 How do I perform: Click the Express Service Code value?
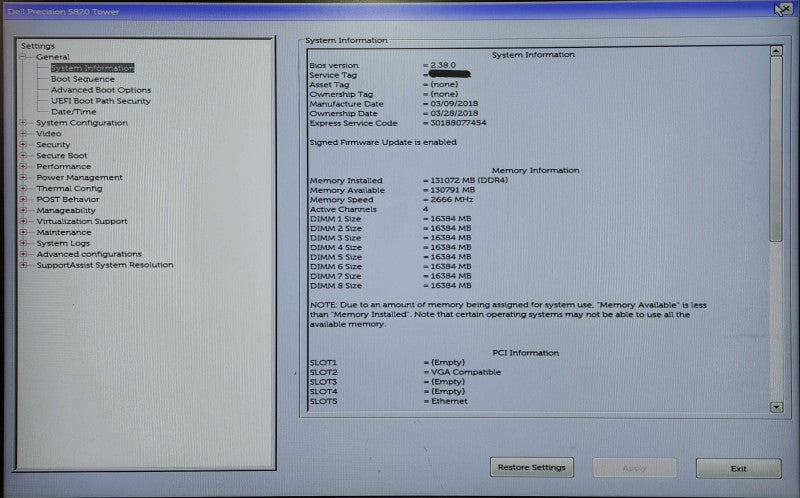pos(458,123)
